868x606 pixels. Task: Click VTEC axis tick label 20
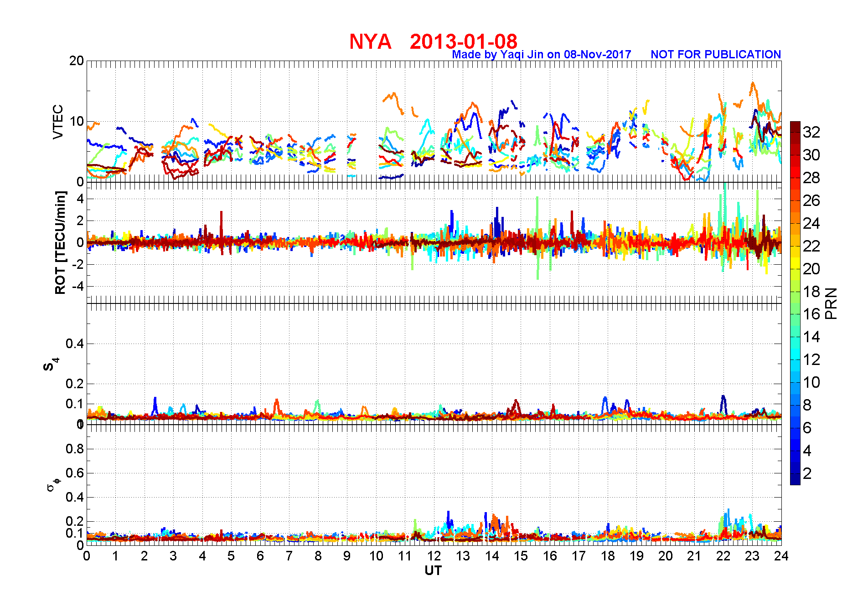pos(77,61)
